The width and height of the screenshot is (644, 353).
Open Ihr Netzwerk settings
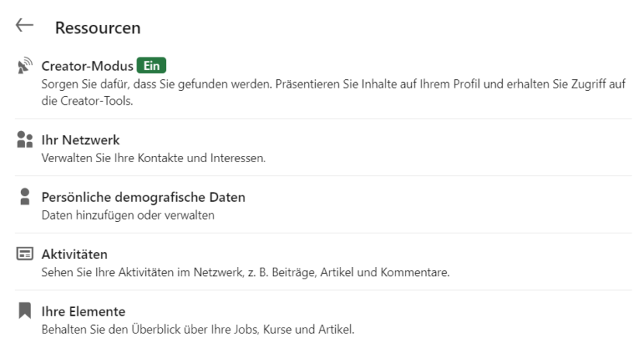(x=74, y=140)
